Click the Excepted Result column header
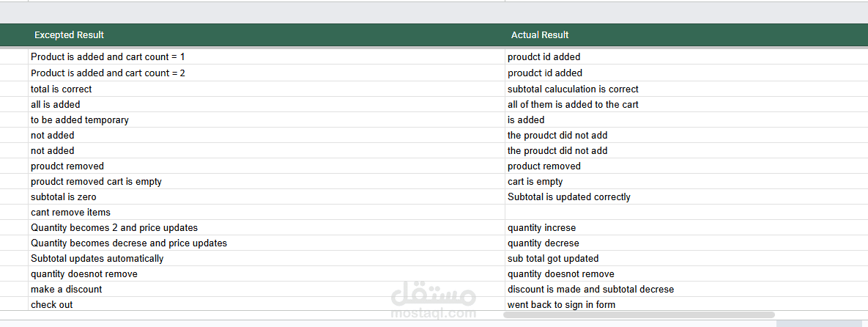The height and width of the screenshot is (327, 868). coord(69,34)
